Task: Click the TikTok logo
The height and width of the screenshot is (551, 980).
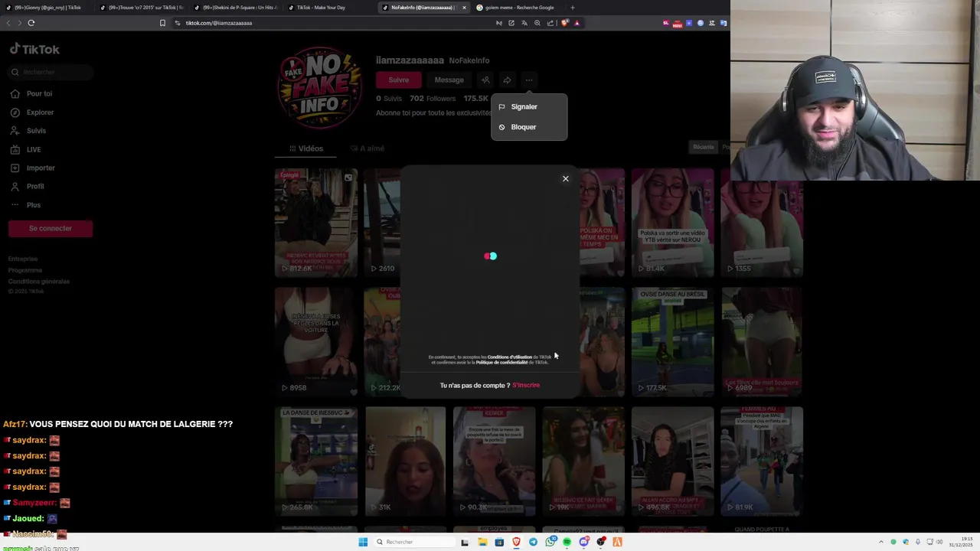Action: point(34,49)
